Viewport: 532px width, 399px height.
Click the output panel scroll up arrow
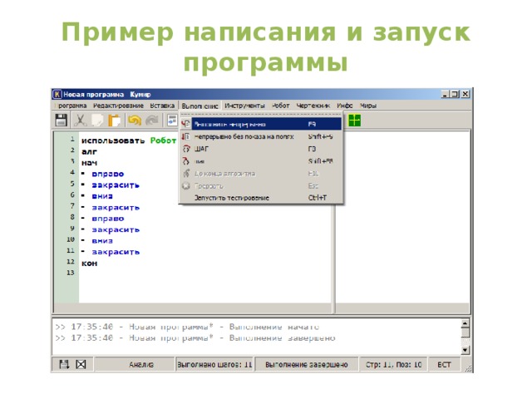point(465,323)
